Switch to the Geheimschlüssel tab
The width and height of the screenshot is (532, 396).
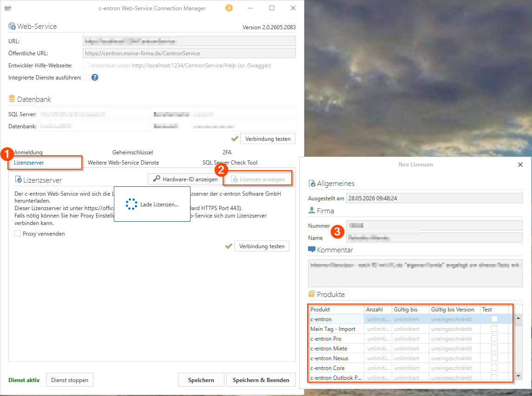click(x=133, y=152)
